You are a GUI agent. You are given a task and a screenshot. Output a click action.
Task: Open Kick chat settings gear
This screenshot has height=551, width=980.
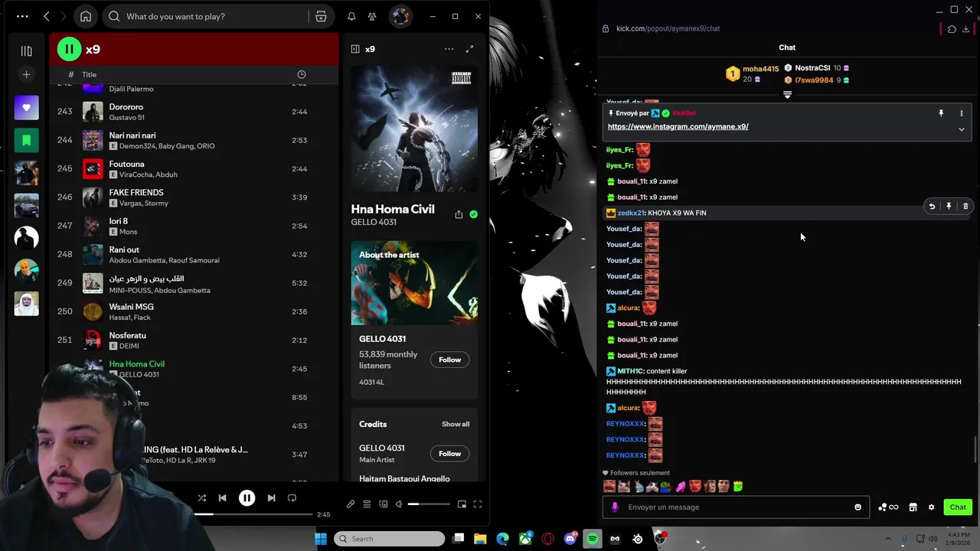tap(931, 507)
